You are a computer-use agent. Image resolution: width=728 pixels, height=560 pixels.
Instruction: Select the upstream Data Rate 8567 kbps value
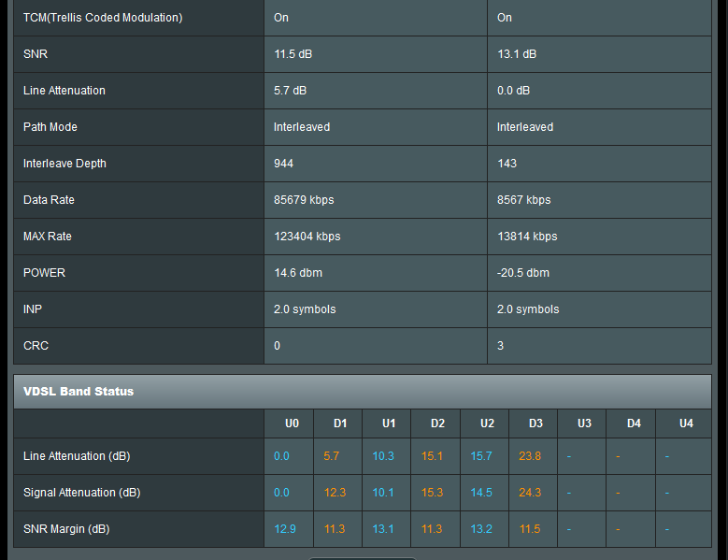click(523, 200)
